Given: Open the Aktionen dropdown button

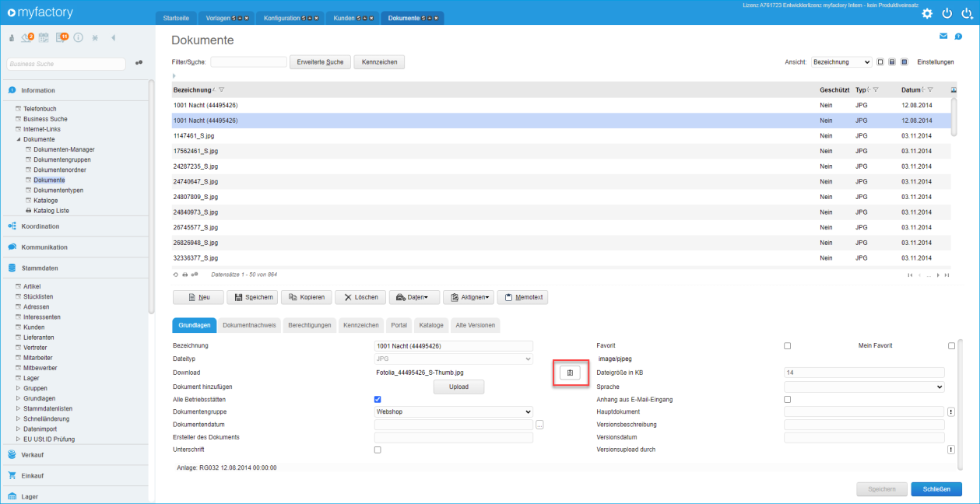Looking at the screenshot, I should tap(468, 297).
